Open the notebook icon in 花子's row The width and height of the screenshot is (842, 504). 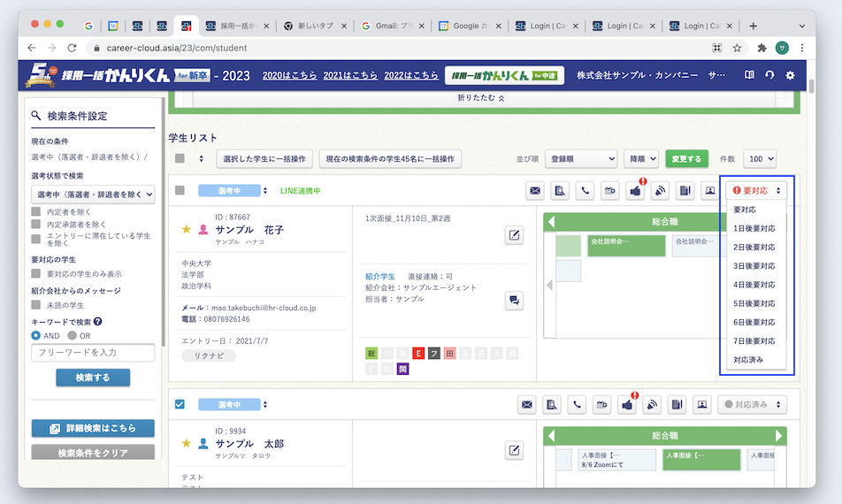(x=685, y=190)
